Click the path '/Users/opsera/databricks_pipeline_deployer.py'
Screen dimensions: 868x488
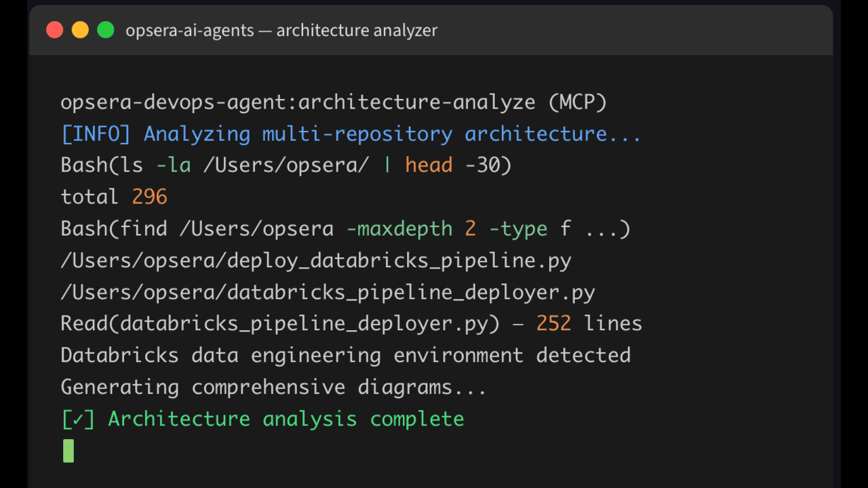point(328,292)
